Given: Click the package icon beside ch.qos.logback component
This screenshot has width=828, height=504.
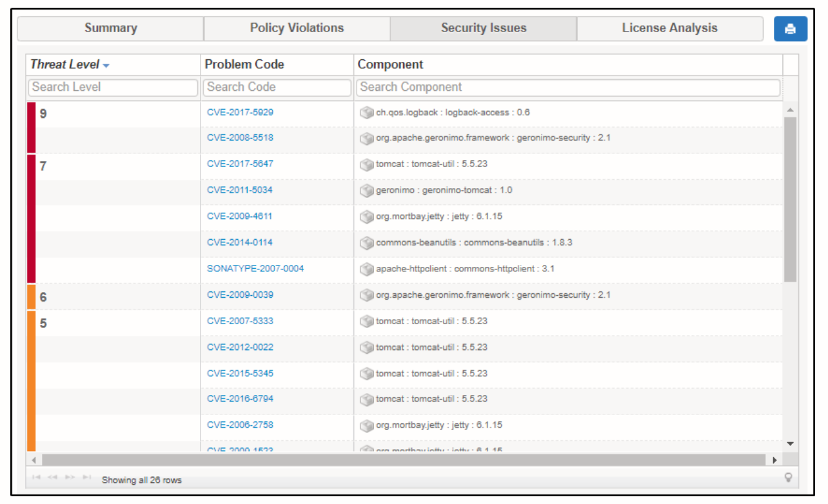Looking at the screenshot, I should (366, 111).
